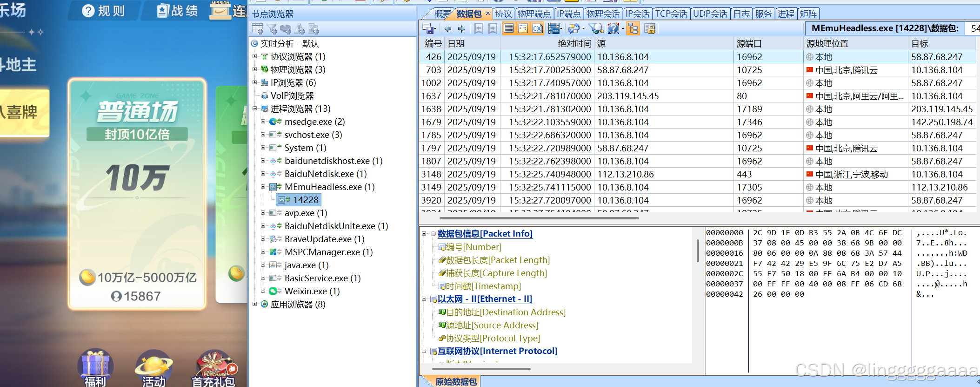Toggle the decode tree hierarchy view button

pyautogui.click(x=633, y=29)
